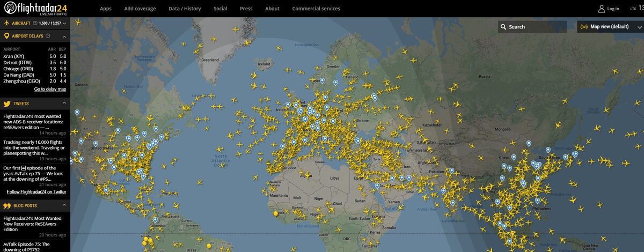Open the Social menu
The image size is (644, 252).
(x=220, y=9)
